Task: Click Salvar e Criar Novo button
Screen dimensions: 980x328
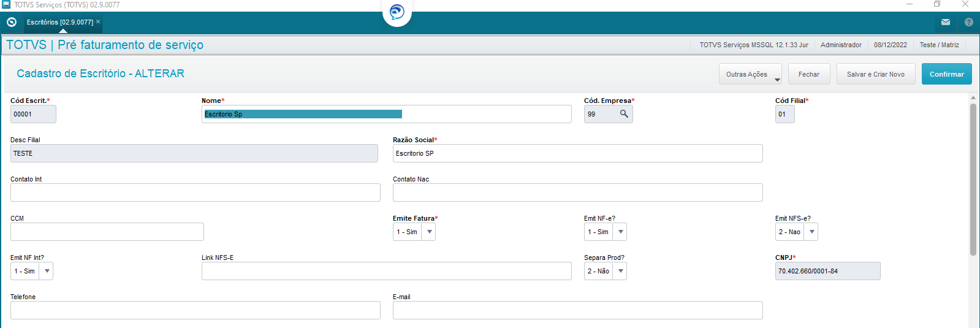Action: coord(876,74)
